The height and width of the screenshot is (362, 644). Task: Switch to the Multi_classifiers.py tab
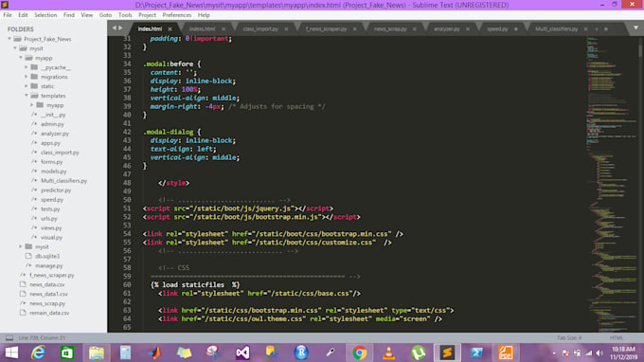[x=556, y=28]
